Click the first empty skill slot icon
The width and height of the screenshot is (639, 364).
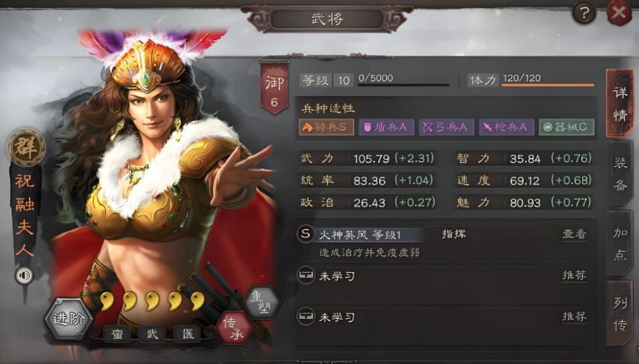pyautogui.click(x=305, y=276)
